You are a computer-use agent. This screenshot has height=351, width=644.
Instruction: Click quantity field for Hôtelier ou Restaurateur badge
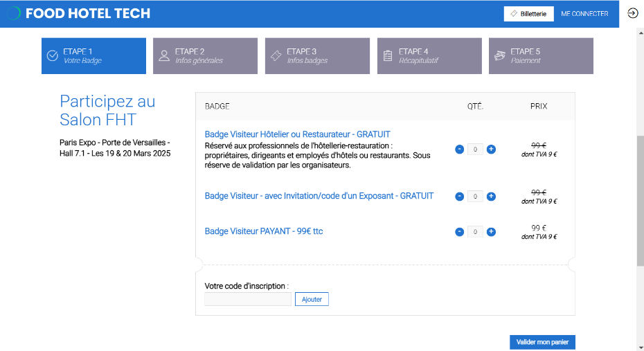[x=475, y=150]
